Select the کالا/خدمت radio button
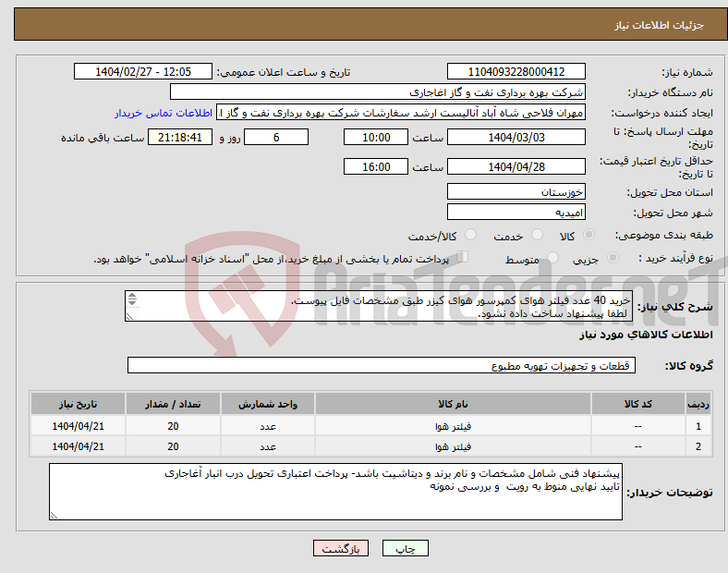The width and height of the screenshot is (728, 573). pyautogui.click(x=471, y=235)
